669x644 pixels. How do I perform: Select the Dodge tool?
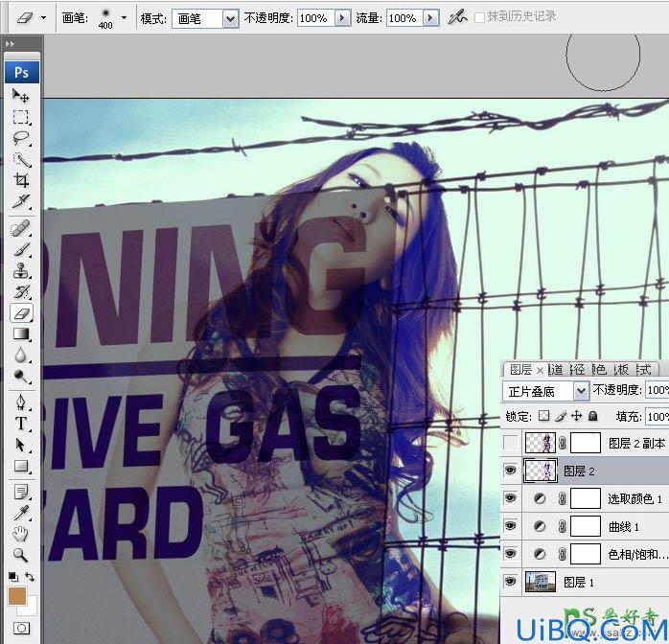click(x=20, y=377)
